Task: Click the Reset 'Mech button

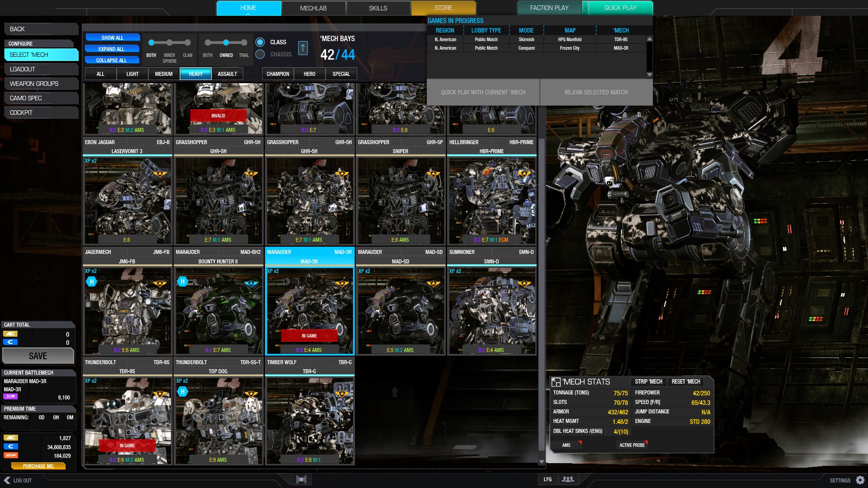Action: point(686,382)
